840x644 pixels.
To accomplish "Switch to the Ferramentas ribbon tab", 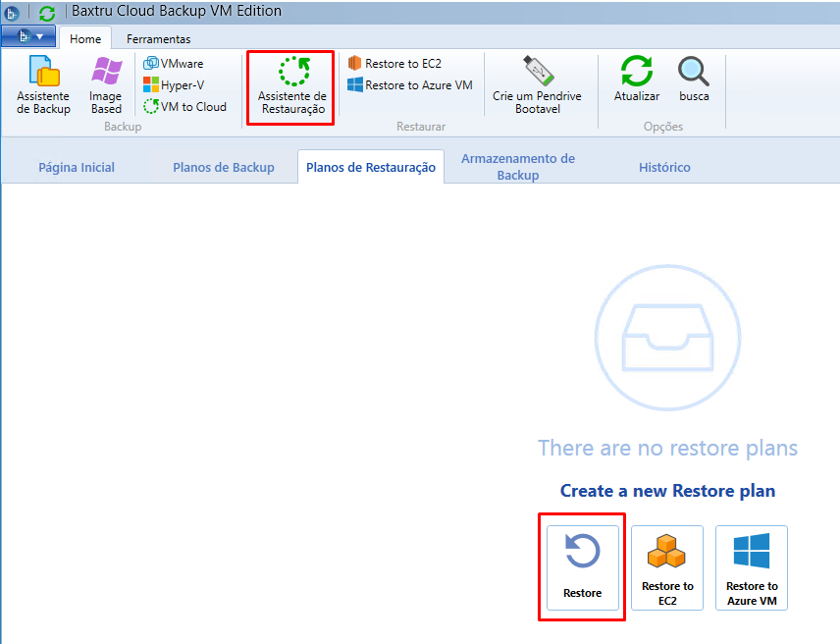I will tap(159, 38).
